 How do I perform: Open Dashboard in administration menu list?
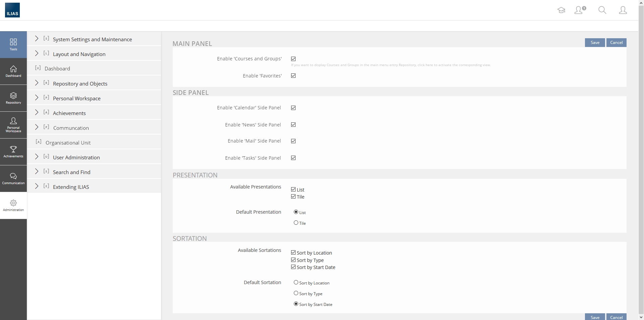point(57,69)
